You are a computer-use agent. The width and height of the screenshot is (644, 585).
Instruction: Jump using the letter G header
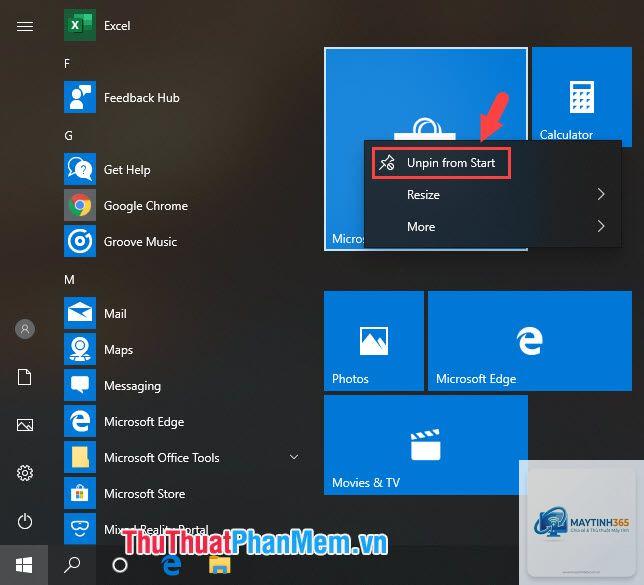tap(68, 136)
